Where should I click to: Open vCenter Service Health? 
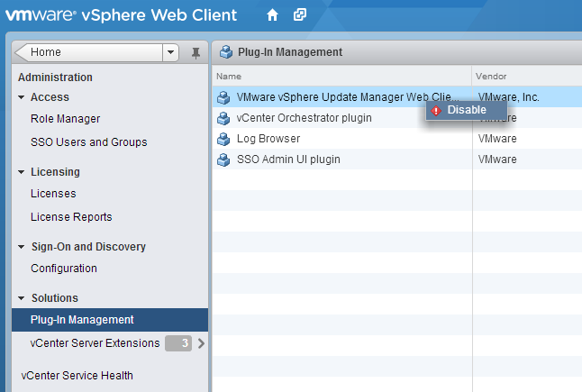77,376
